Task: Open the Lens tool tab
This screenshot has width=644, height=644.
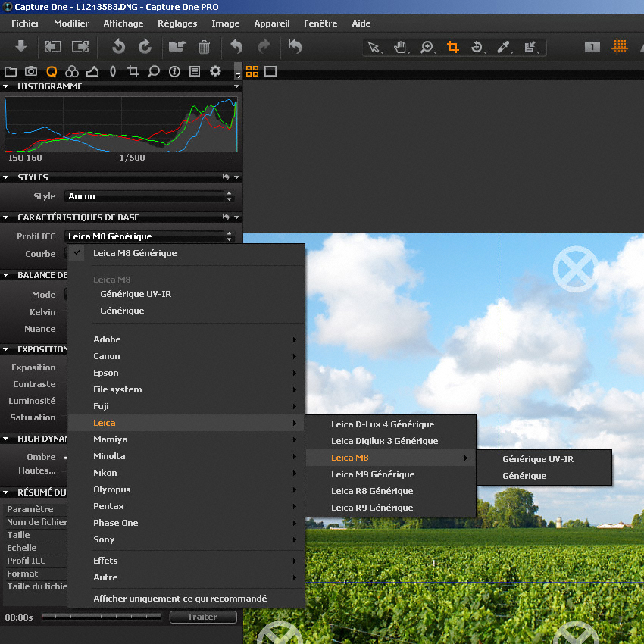Action: tap(113, 72)
